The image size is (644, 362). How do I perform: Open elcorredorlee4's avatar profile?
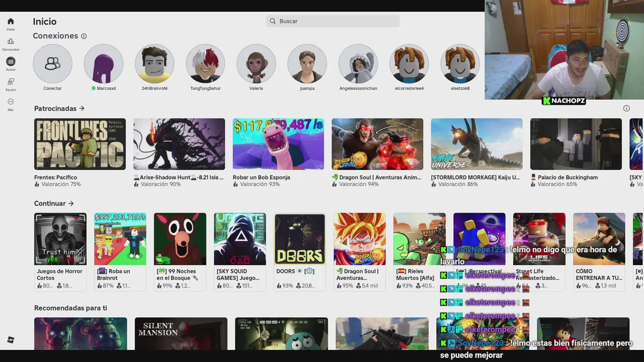tap(409, 64)
